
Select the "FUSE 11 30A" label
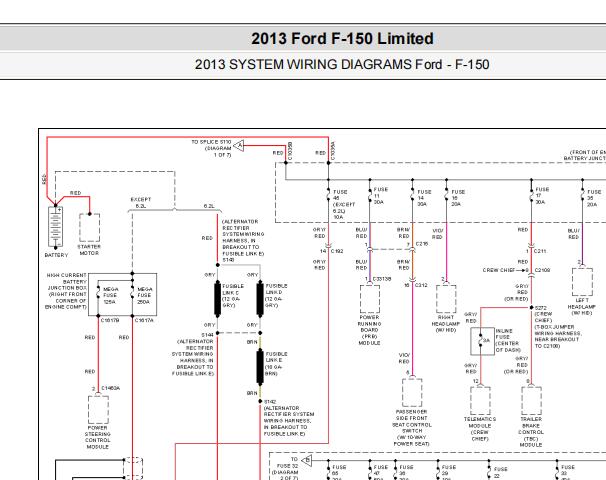[381, 196]
